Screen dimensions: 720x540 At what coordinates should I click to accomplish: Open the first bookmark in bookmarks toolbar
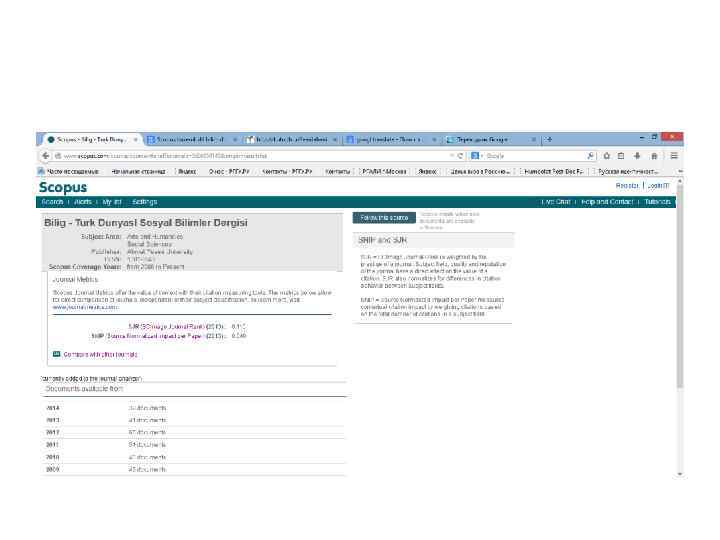point(69,171)
